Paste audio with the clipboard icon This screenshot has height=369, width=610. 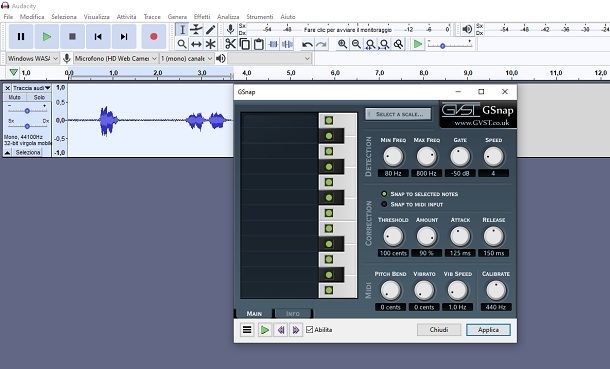pos(259,44)
